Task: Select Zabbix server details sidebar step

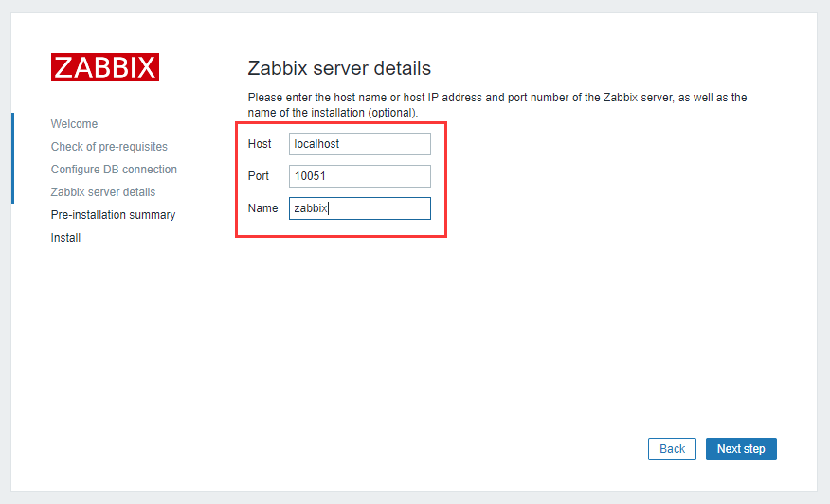Action: click(x=103, y=192)
